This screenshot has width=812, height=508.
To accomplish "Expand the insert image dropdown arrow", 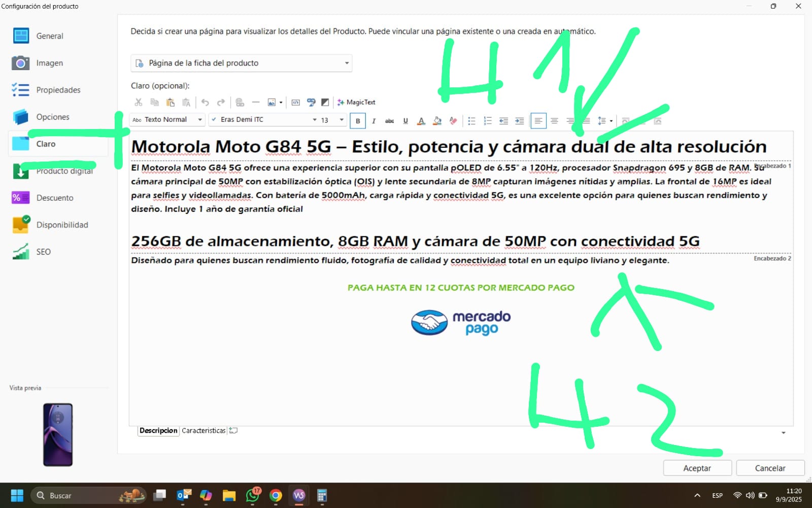I will coord(281,103).
